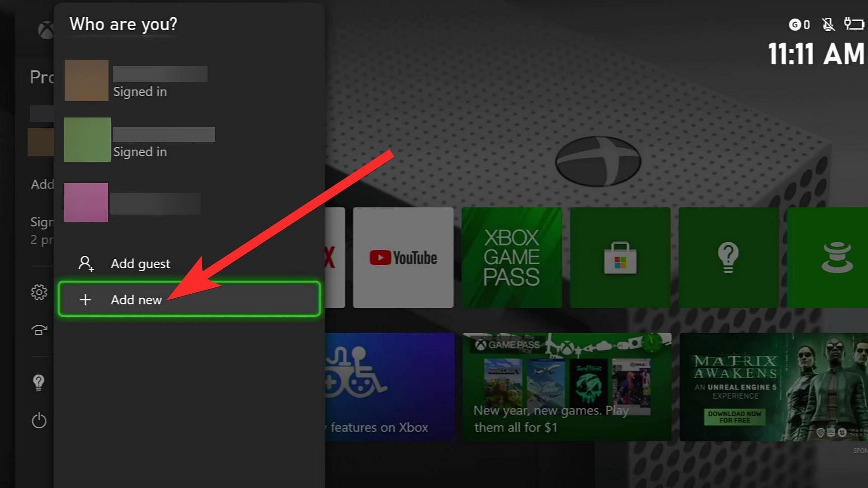Open Xbox accessibility features tile
The height and width of the screenshot is (488, 868).
coord(392,385)
